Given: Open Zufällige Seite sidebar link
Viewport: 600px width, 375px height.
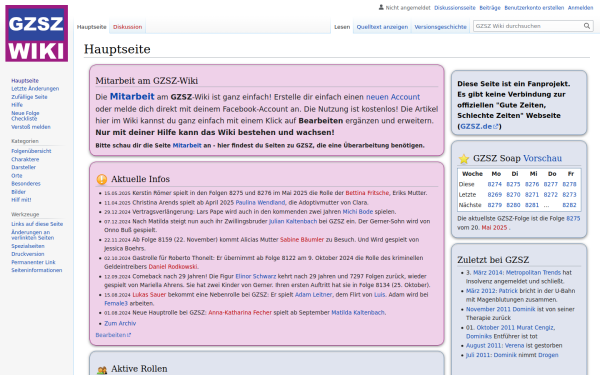Looking at the screenshot, I should tap(29, 97).
